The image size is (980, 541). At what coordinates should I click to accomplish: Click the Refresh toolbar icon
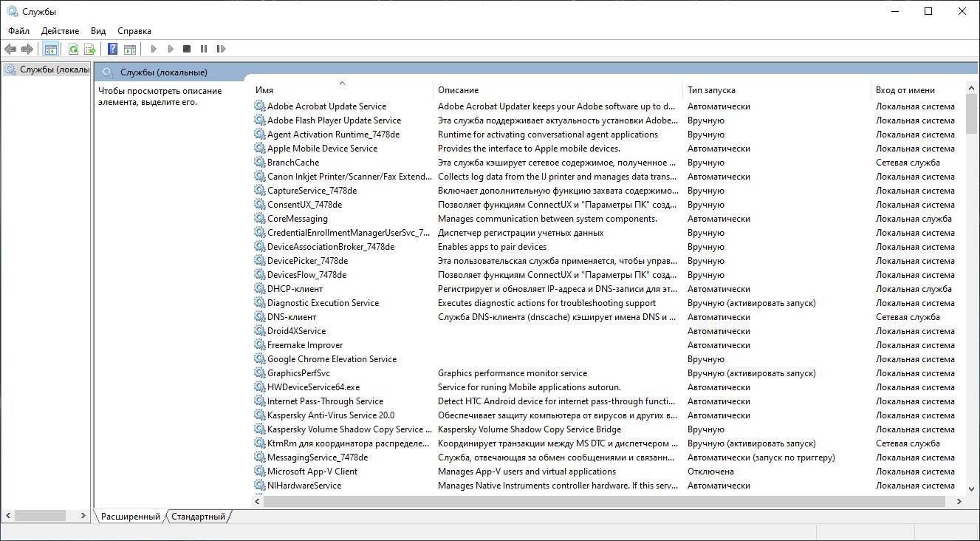pos(73,49)
